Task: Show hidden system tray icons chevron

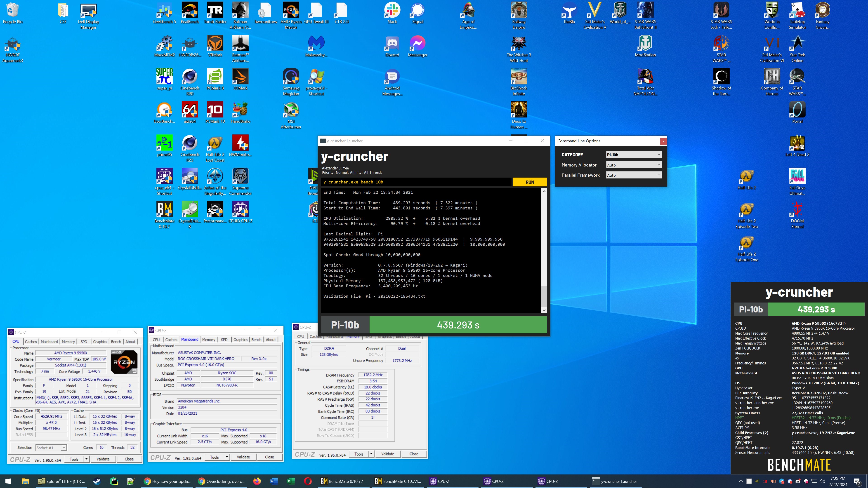Action: (x=740, y=481)
